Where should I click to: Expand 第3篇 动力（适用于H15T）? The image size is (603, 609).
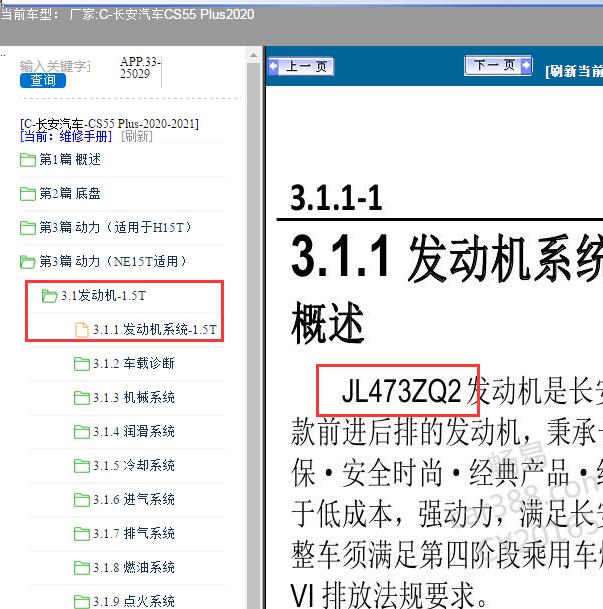pos(115,227)
